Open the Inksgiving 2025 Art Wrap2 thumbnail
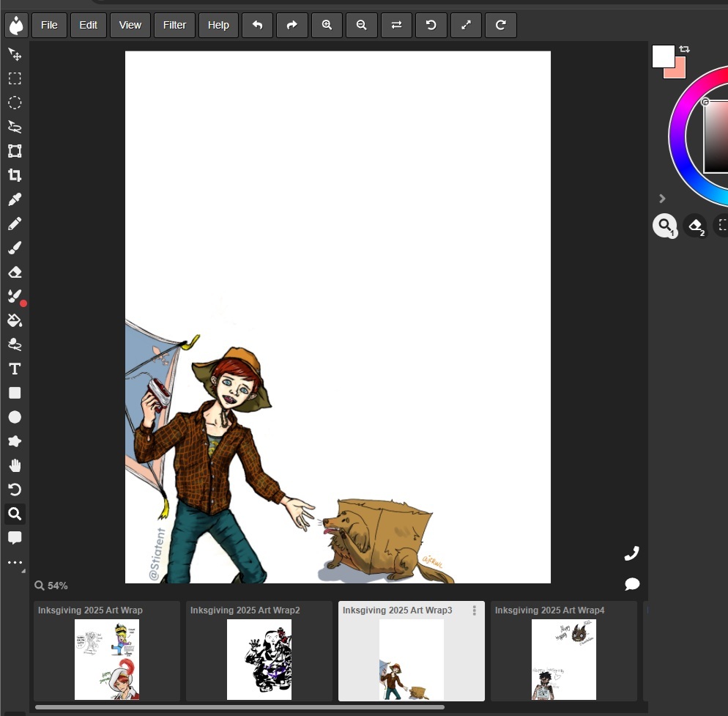The image size is (728, 716). click(x=259, y=659)
